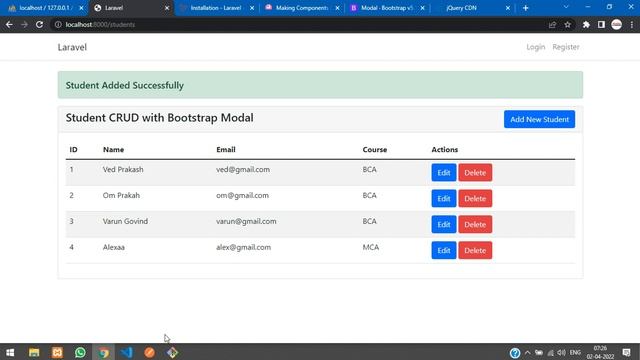The width and height of the screenshot is (640, 360).
Task: Click Laravel brand link
Action: [x=72, y=47]
